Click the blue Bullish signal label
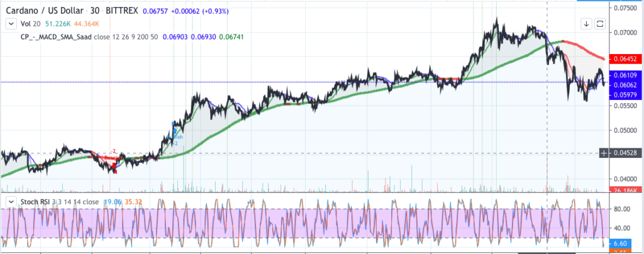Image resolution: width=644 pixels, height=254 pixels. [x=176, y=136]
